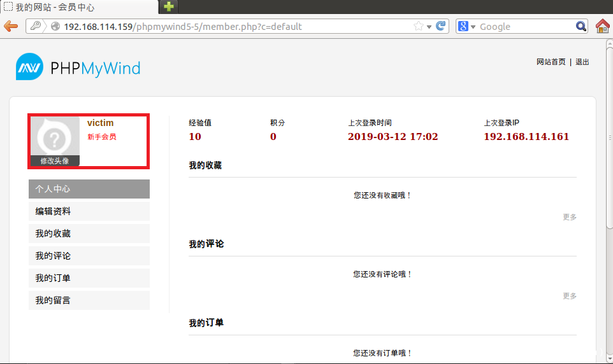
Task: Reload the page with refresh icon
Action: tap(440, 26)
